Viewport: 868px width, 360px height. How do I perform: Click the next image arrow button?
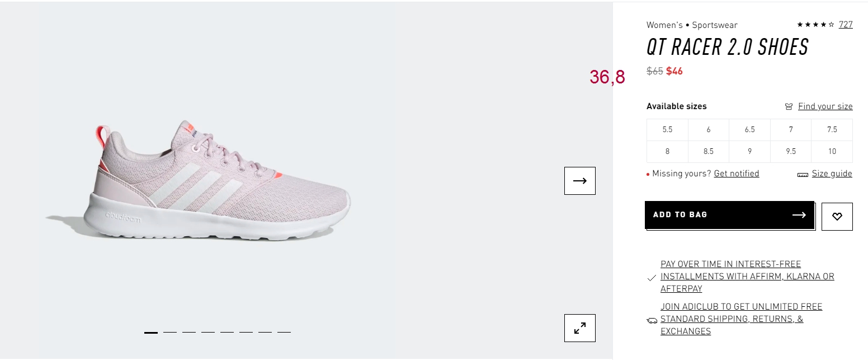(x=580, y=181)
